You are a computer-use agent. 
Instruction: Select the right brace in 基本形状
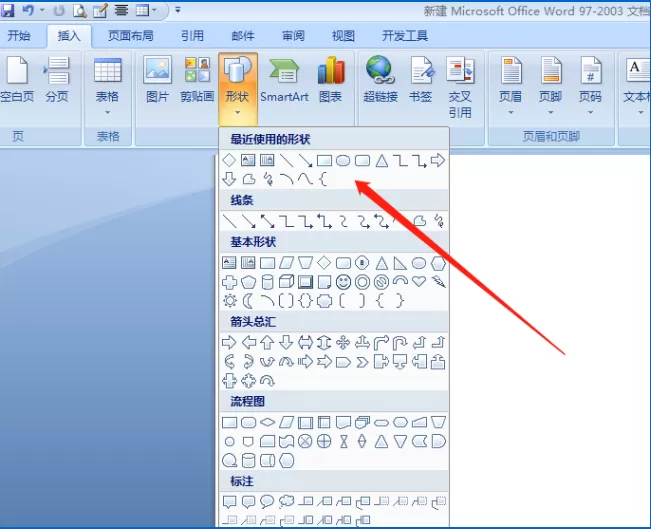click(399, 301)
